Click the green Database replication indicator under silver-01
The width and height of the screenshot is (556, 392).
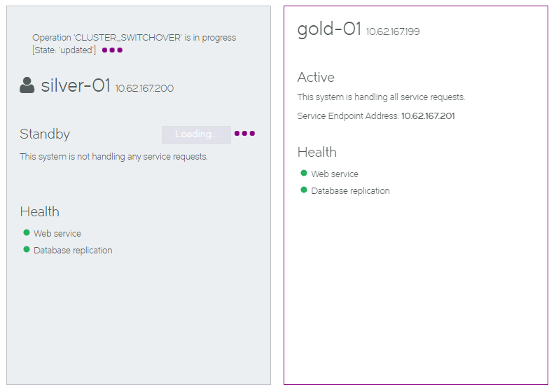tap(26, 249)
